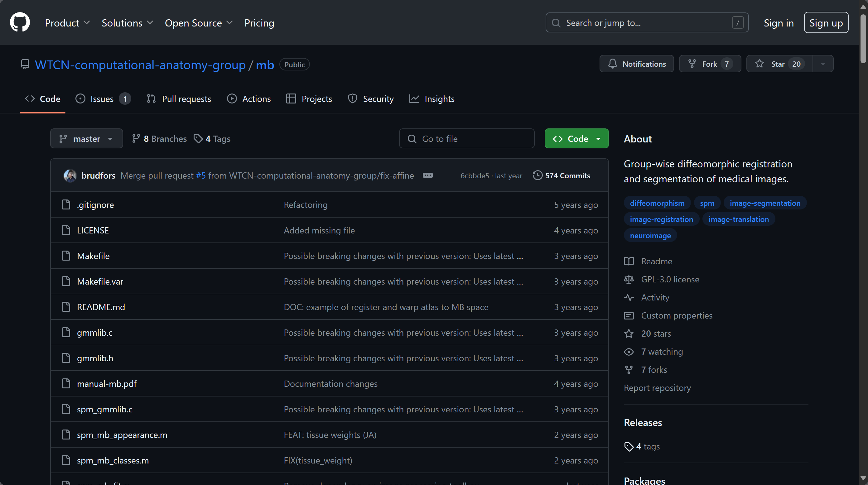This screenshot has width=868, height=485.
Task: Expand the Product menu
Action: click(67, 23)
